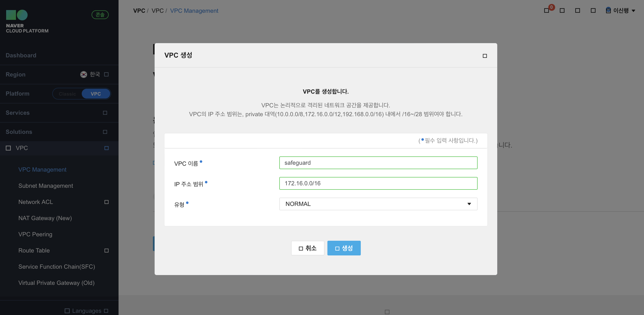Viewport: 644px width, 315px height.
Task: Switch platform to Classic
Action: tap(67, 94)
